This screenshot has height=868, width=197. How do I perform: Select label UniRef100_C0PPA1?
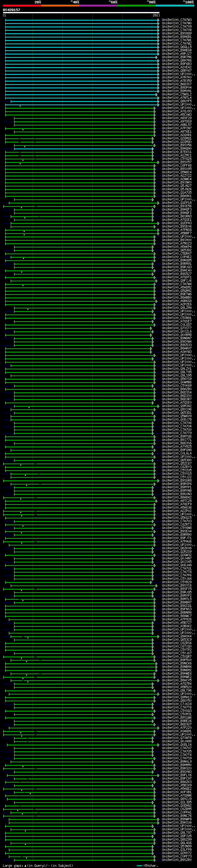(177, 812)
